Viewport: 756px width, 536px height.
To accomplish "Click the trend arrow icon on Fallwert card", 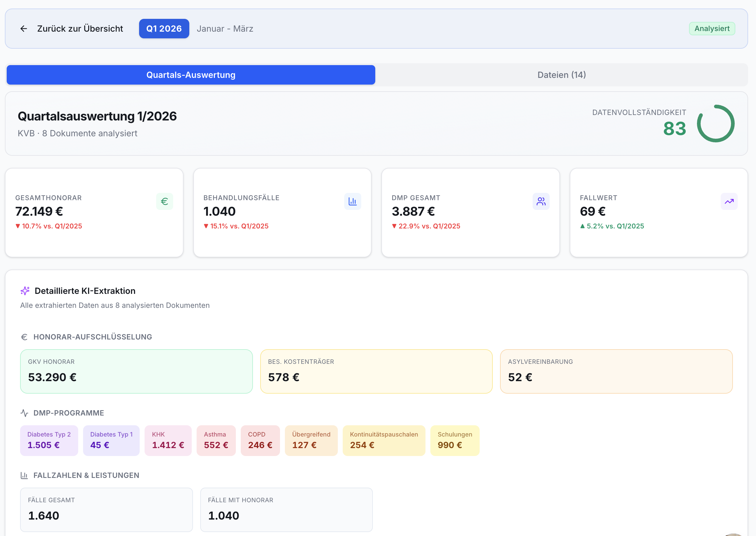I will coord(729,201).
